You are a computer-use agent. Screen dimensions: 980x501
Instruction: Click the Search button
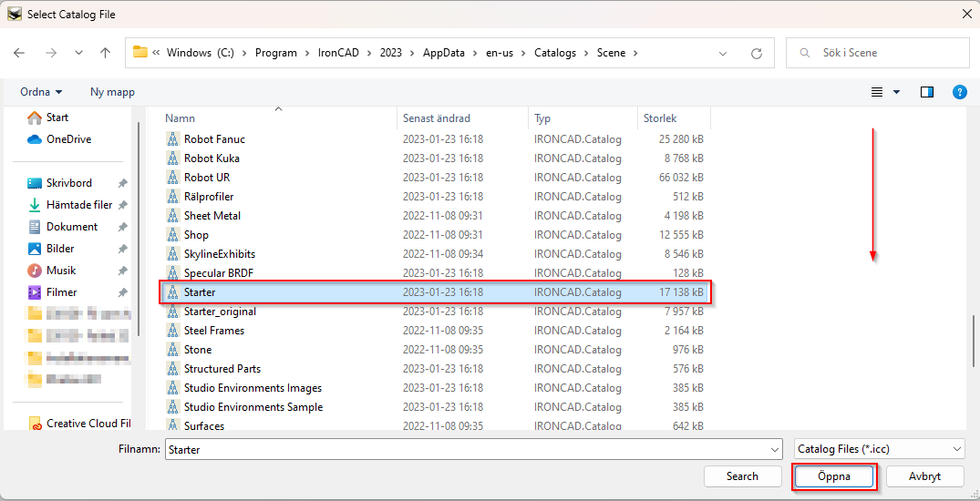pos(742,476)
